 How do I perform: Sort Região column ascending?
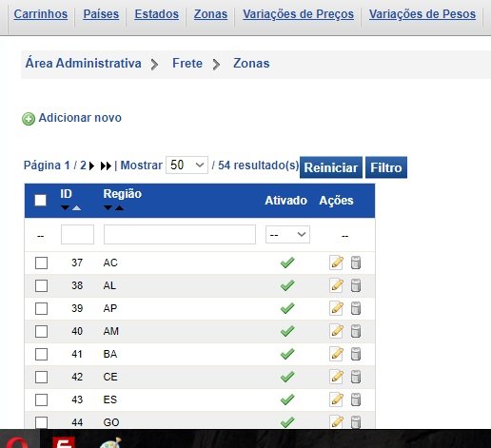[119, 208]
